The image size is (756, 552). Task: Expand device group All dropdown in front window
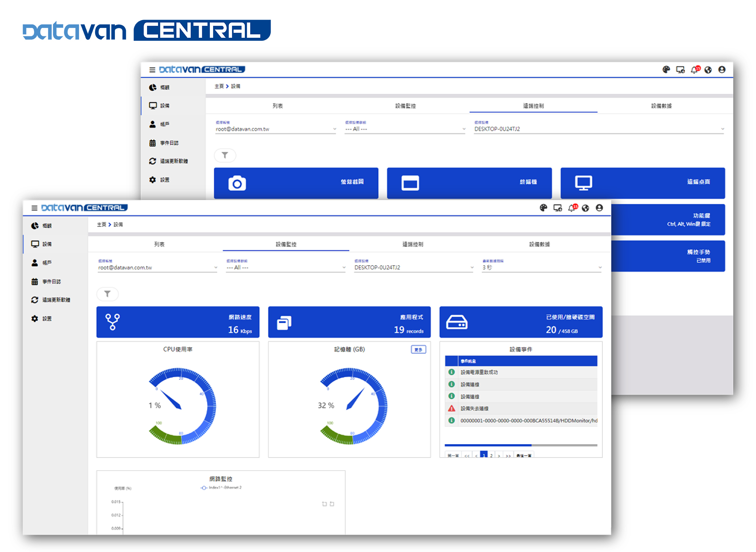pos(286,267)
